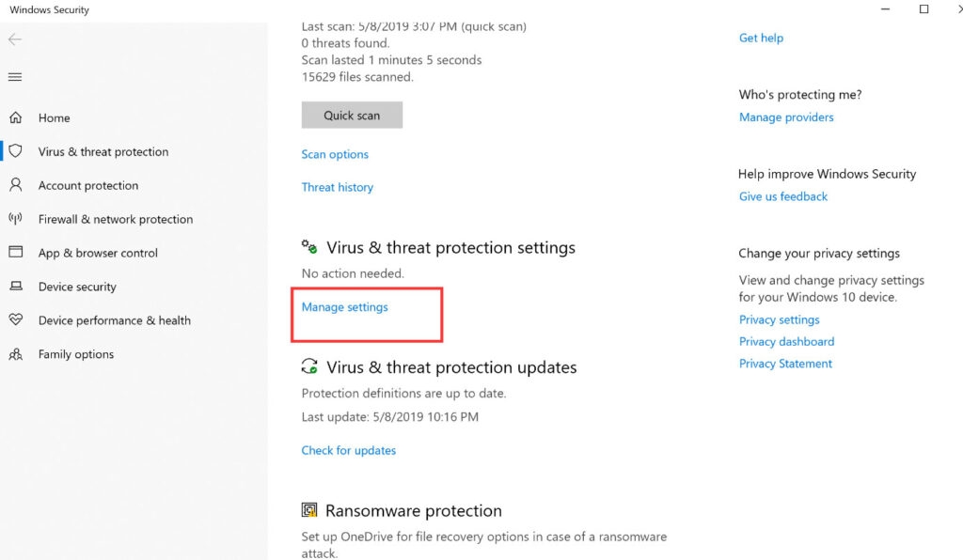963x560 pixels.
Task: Click the Ransomware protection heading
Action: 414,511
